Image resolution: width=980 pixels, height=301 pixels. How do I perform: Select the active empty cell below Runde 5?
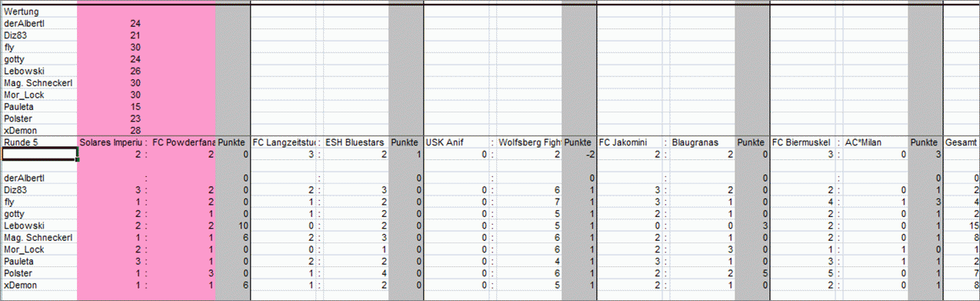coord(39,155)
